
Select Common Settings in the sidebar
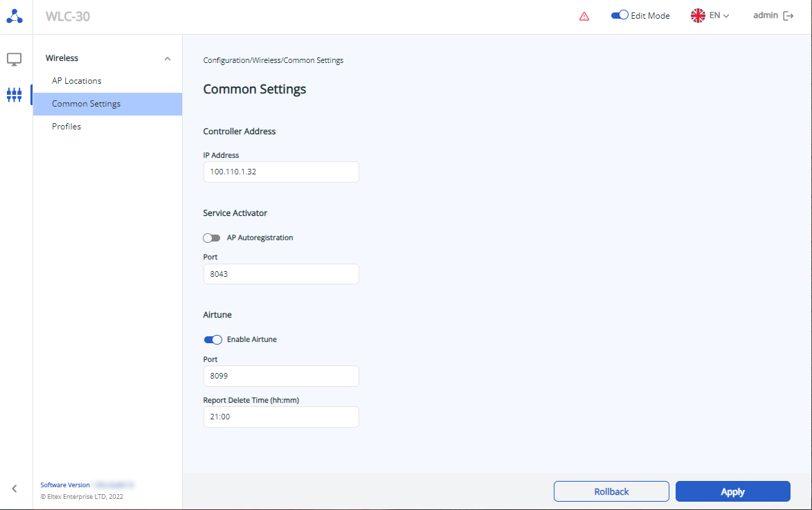(87, 104)
